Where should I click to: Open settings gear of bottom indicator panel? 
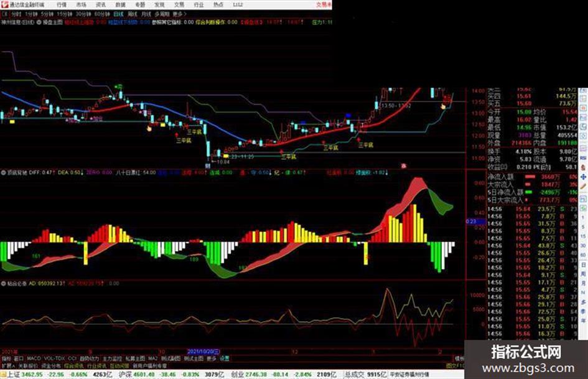pos(3,283)
